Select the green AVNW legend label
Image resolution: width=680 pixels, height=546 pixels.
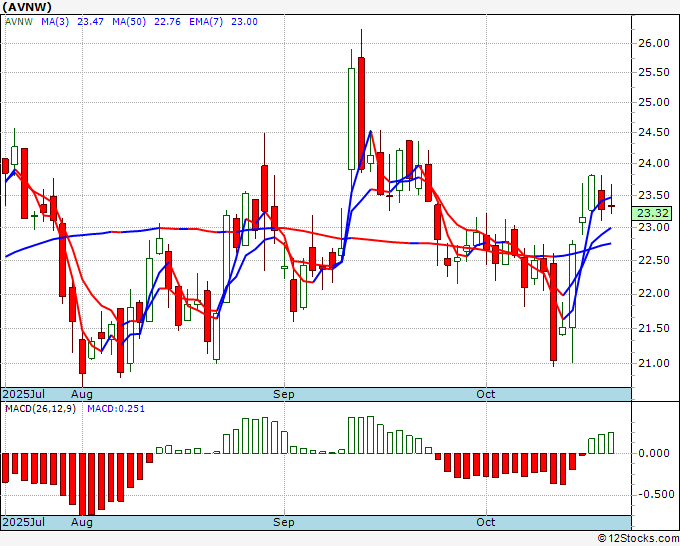point(18,22)
